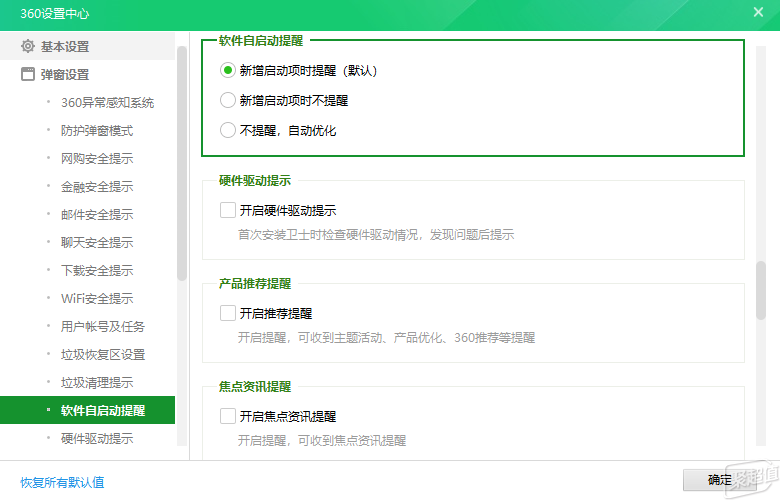Select 垃圾清理提示 in sidebar
Image resolution: width=780 pixels, height=500 pixels.
point(97,382)
